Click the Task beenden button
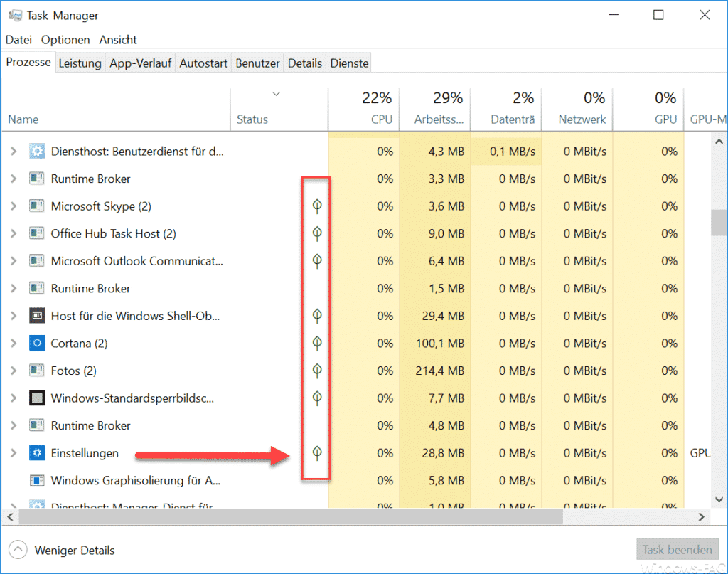 point(677,549)
